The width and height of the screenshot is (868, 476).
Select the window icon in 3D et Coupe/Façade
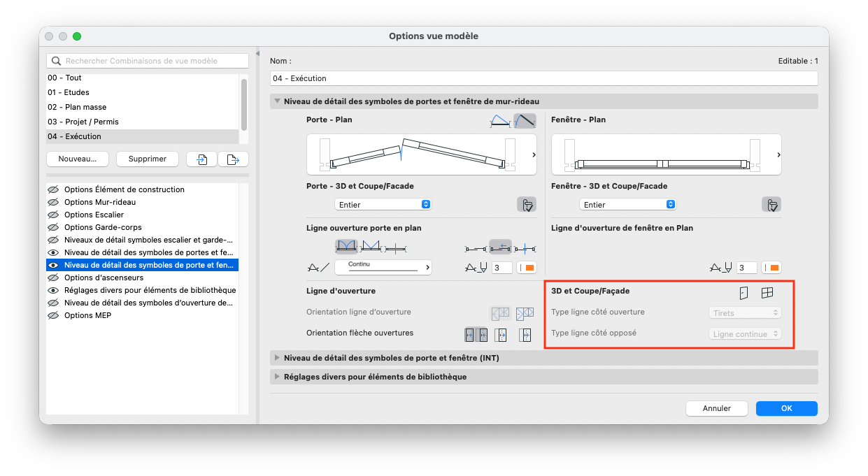[767, 293]
